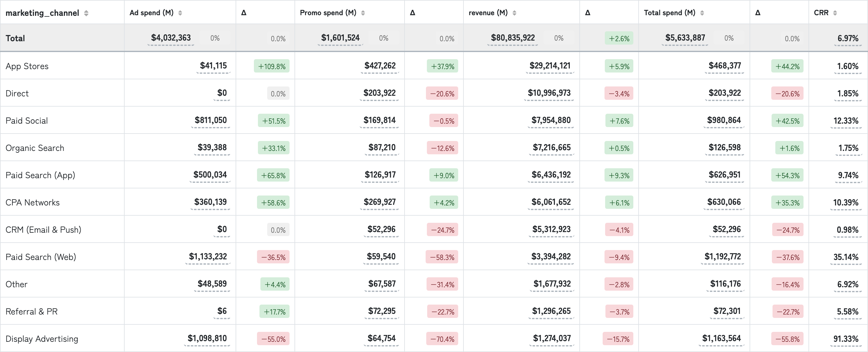The height and width of the screenshot is (352, 868).
Task: Click the −70.4% promo delta badge
Action: pos(442,339)
